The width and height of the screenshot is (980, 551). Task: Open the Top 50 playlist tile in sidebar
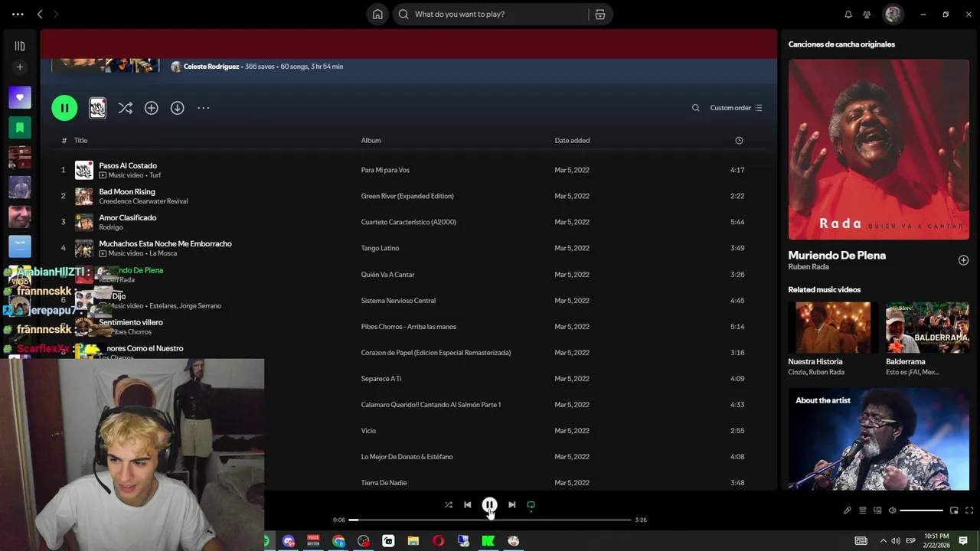(20, 246)
